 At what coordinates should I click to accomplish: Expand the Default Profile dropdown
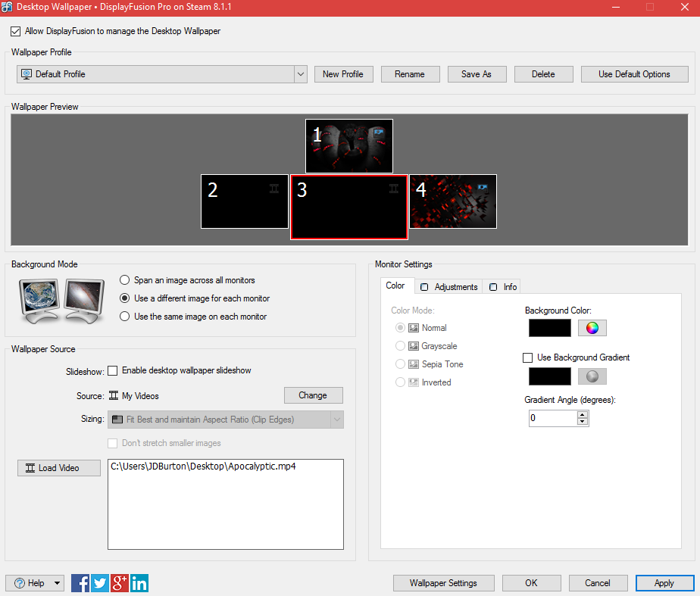[x=300, y=74]
